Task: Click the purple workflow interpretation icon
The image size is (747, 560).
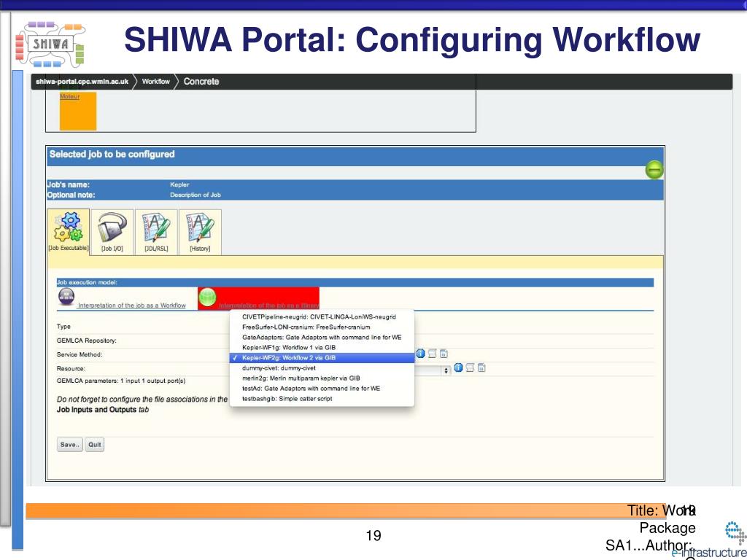Action: click(x=66, y=297)
